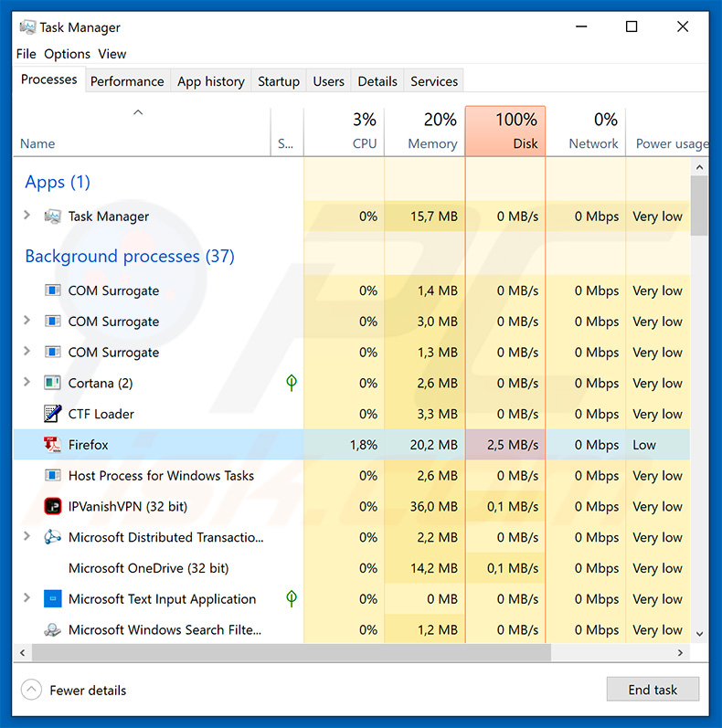Select the Microsoft OneDrive (32 bit) row
The image size is (722, 728).
352,568
